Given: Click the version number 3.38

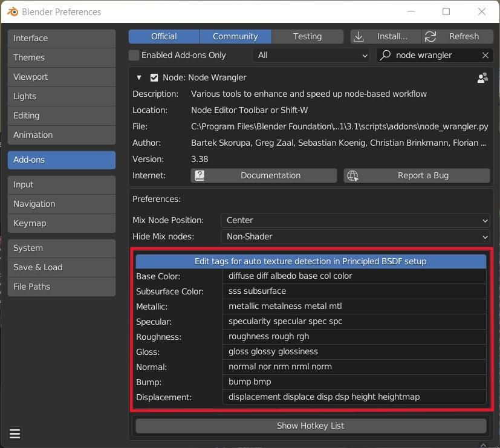Looking at the screenshot, I should pos(200,159).
